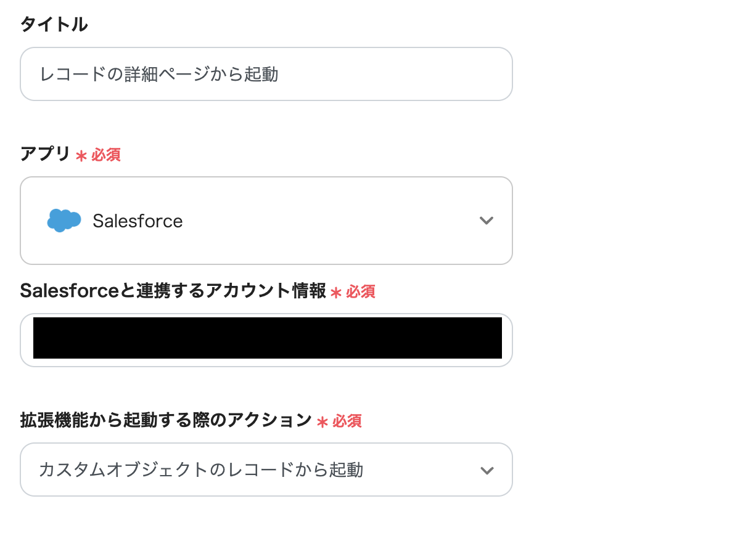Screen dimensions: 756x541
Task: Click the red asterisk beside アプリ
Action: click(x=81, y=156)
